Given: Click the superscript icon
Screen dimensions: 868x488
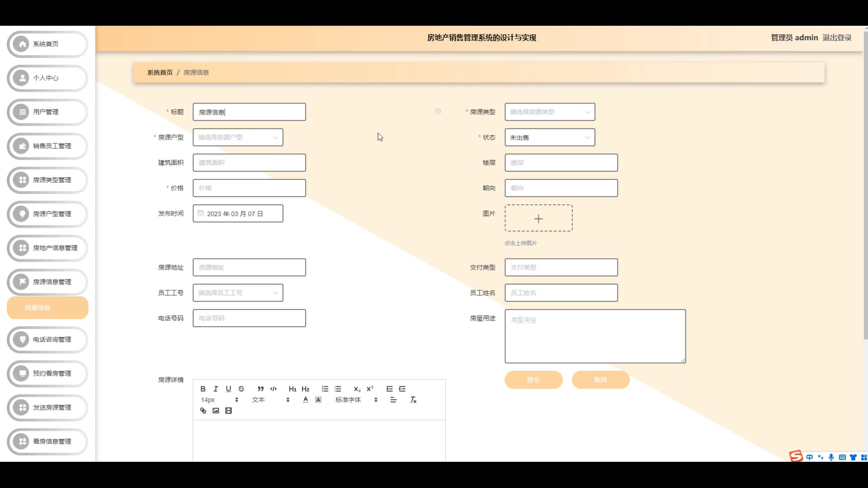Looking at the screenshot, I should coord(370,389).
